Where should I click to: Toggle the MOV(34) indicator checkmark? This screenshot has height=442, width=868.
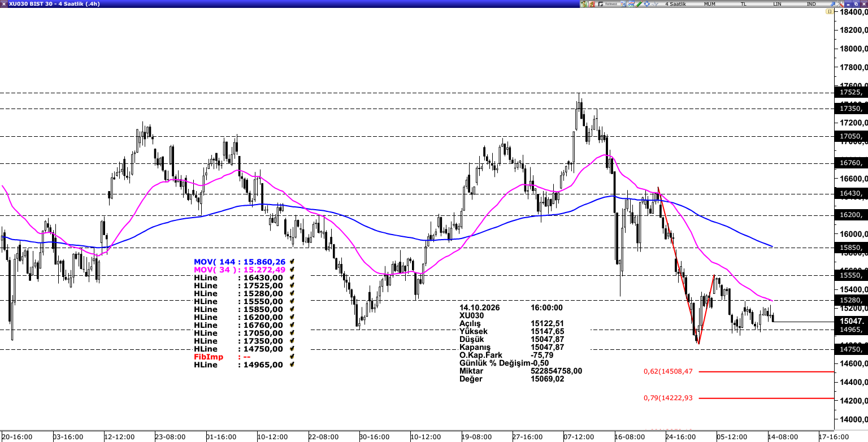292,270
